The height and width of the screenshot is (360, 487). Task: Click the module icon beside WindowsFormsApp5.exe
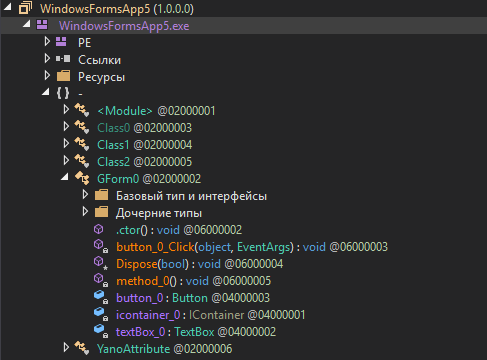(x=42, y=24)
